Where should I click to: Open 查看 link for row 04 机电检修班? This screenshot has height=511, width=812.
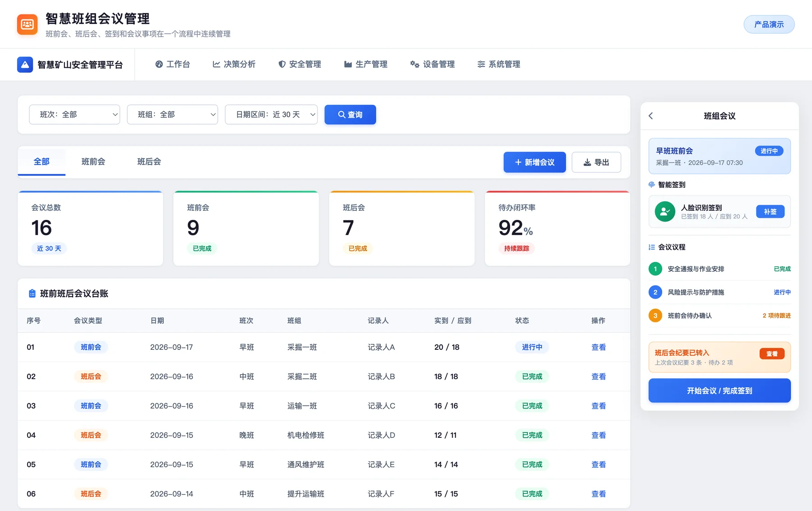(x=599, y=435)
